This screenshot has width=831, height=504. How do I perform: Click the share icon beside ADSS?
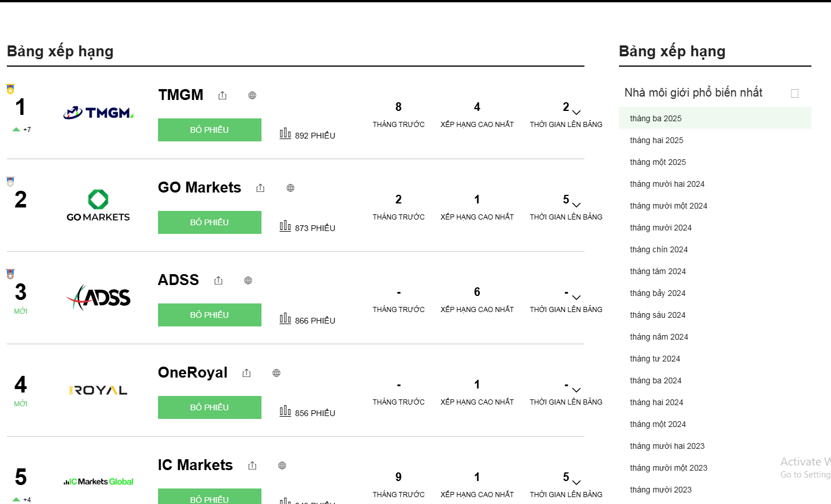218,280
